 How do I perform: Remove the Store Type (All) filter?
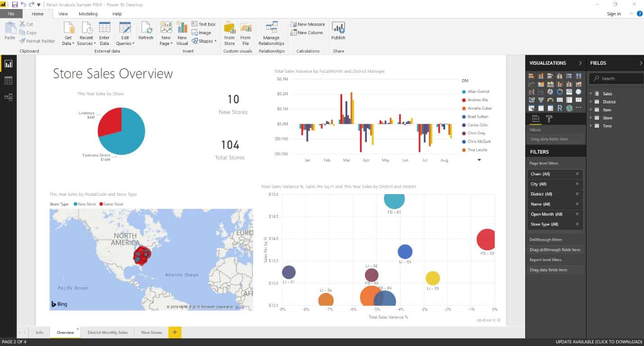click(577, 224)
